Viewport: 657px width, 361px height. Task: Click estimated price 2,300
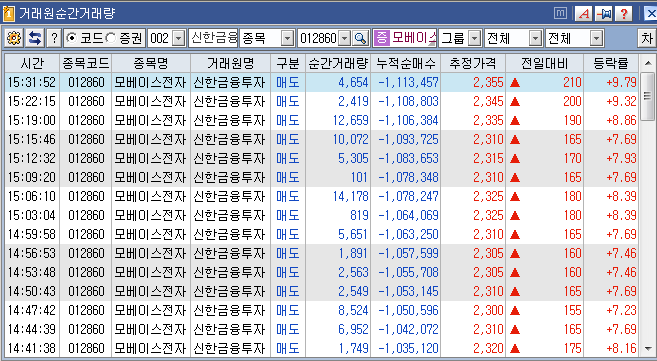[x=488, y=310]
